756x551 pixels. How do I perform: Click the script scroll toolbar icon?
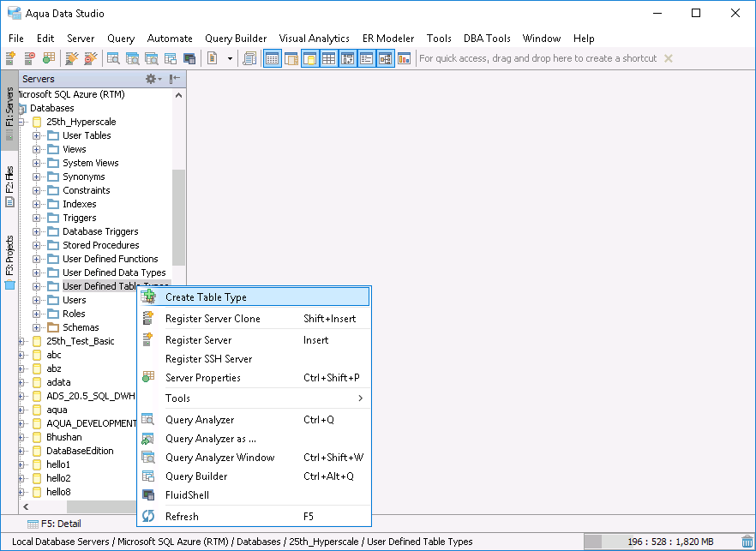click(249, 58)
